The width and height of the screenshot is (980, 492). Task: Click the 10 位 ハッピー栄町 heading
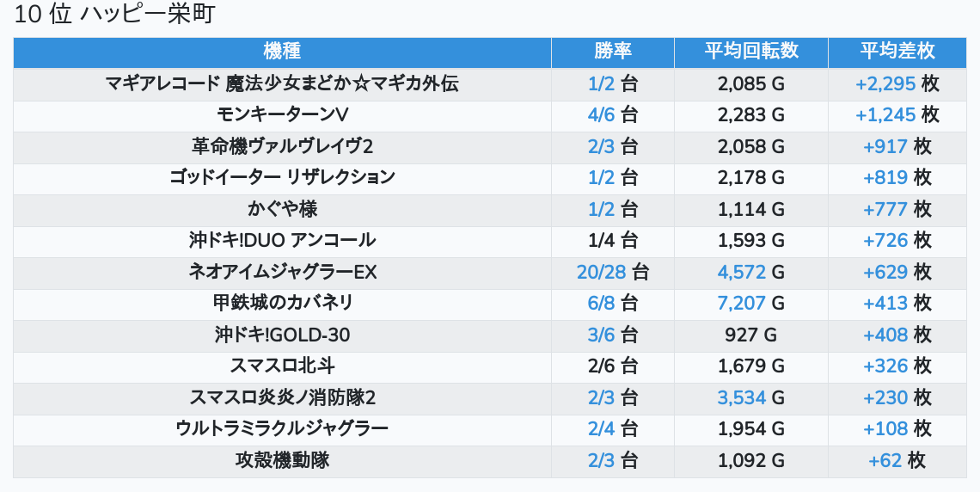pyautogui.click(x=114, y=15)
